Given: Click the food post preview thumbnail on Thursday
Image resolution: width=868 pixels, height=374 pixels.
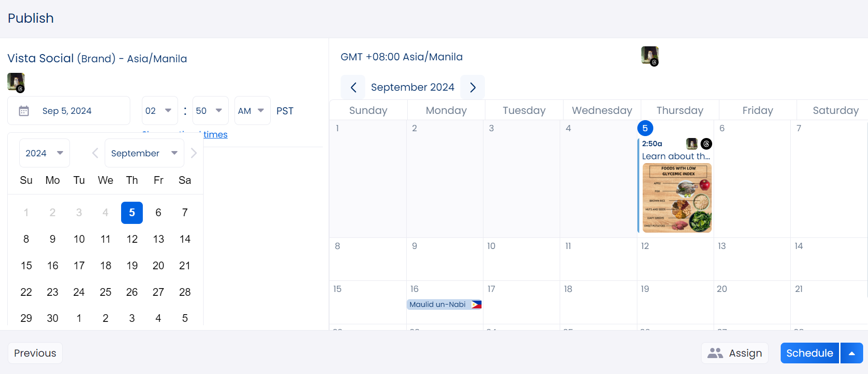Looking at the screenshot, I should click(x=676, y=198).
